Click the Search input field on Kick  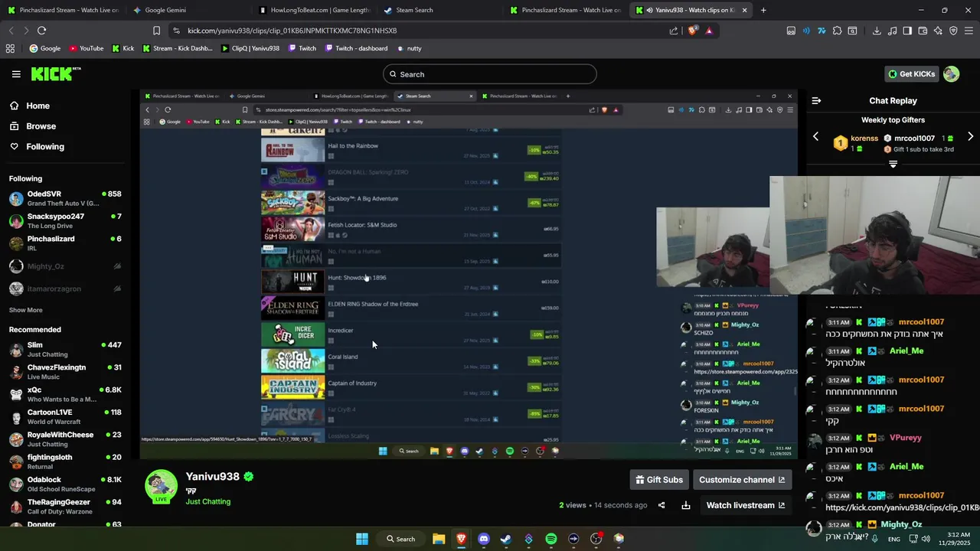pos(490,74)
